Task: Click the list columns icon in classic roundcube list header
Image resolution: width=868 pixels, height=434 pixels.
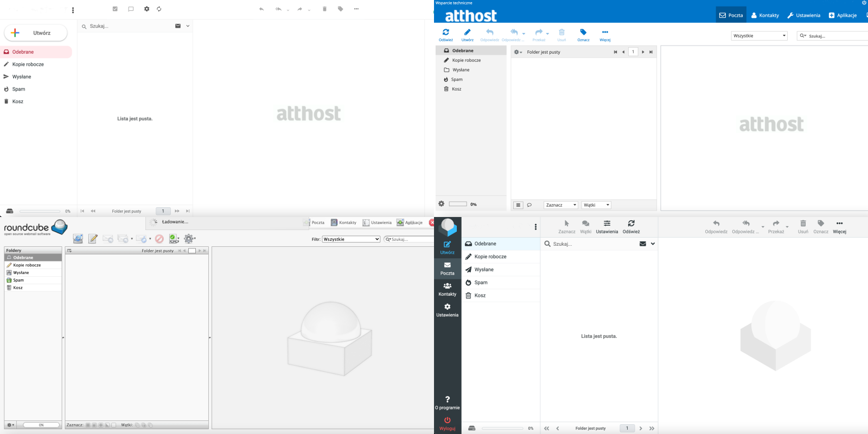Action: [x=69, y=251]
